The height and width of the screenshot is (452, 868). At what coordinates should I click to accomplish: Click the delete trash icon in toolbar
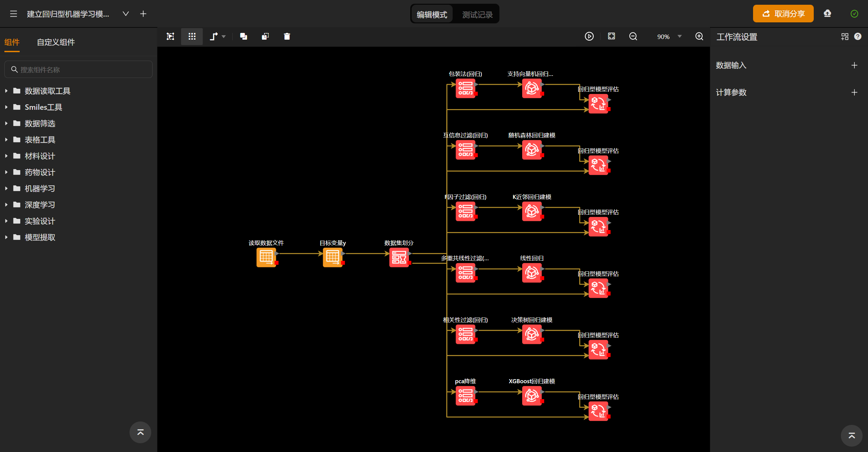click(287, 36)
